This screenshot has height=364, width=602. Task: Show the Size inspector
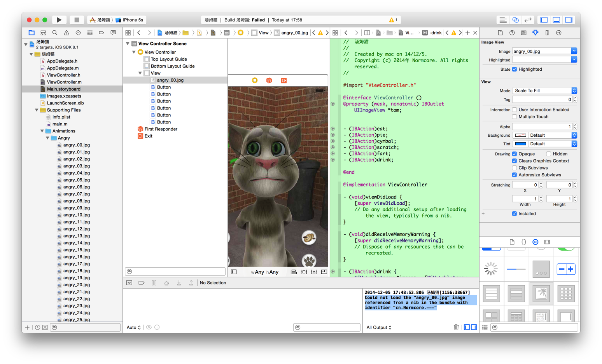pos(547,33)
